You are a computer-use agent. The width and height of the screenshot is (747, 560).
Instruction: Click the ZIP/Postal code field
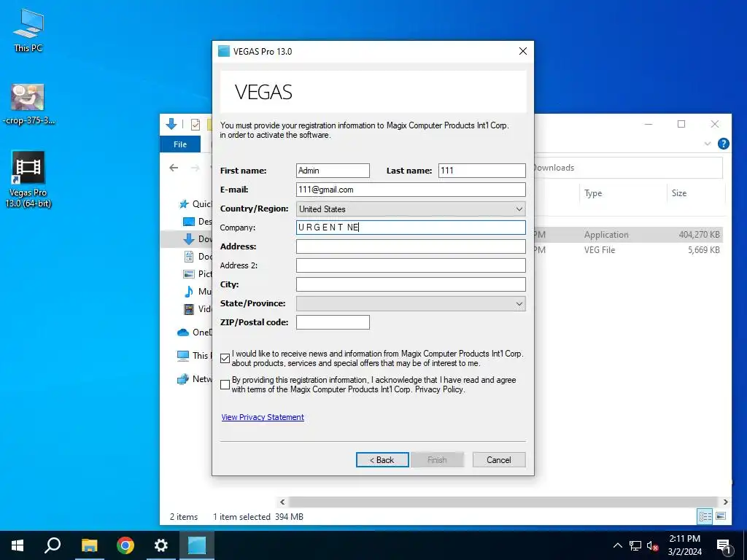333,322
